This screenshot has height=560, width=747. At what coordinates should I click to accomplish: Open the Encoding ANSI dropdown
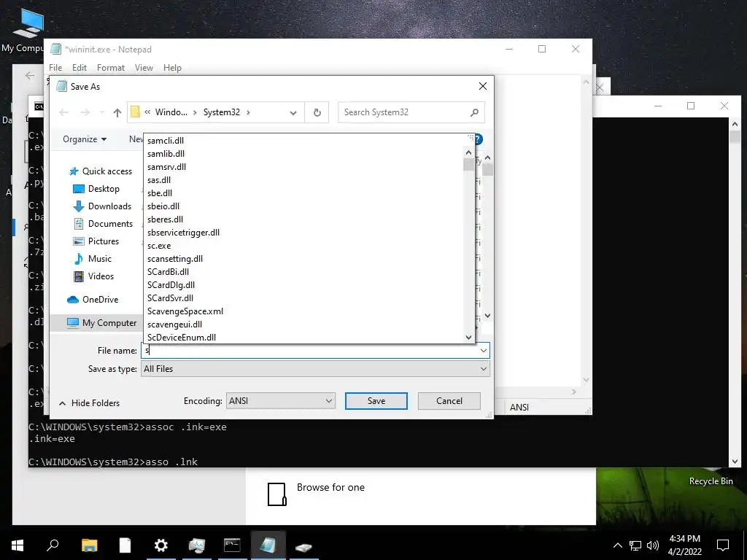281,401
